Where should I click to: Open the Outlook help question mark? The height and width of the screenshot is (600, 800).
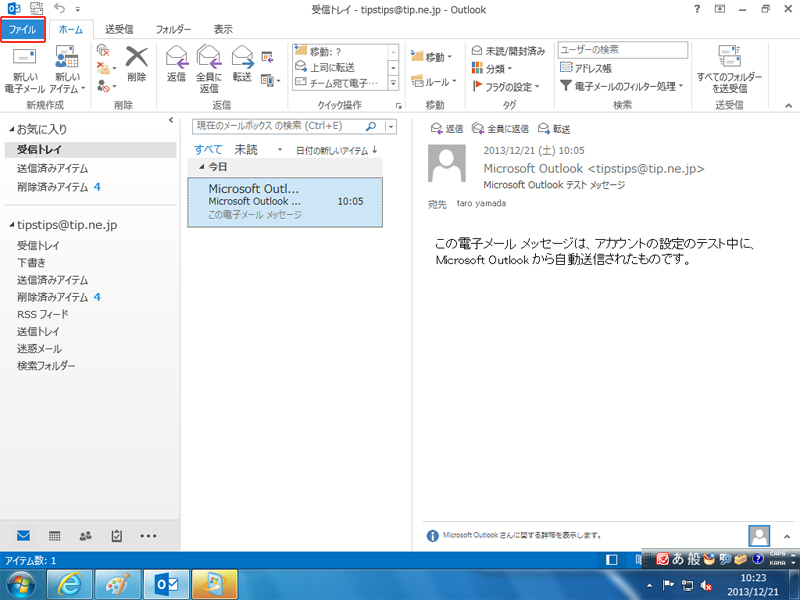tap(697, 9)
